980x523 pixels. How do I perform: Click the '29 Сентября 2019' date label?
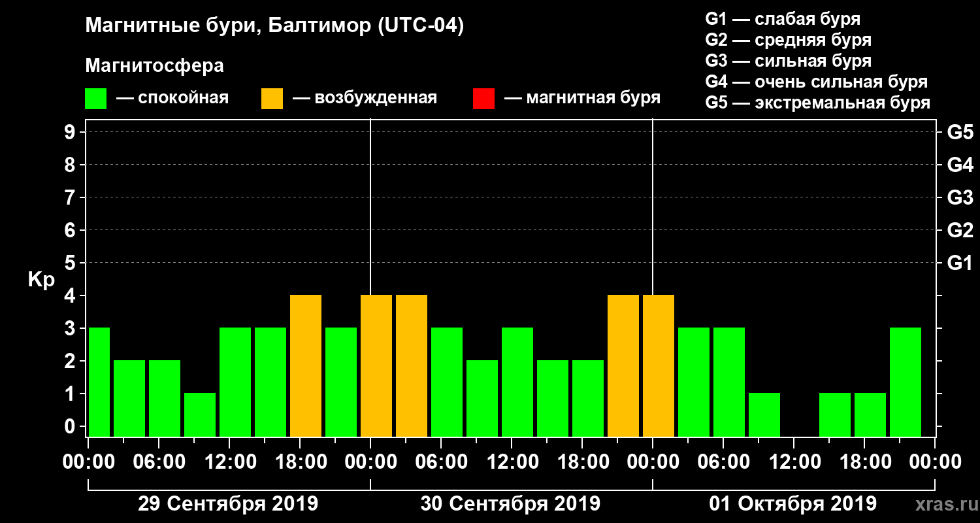(x=228, y=503)
